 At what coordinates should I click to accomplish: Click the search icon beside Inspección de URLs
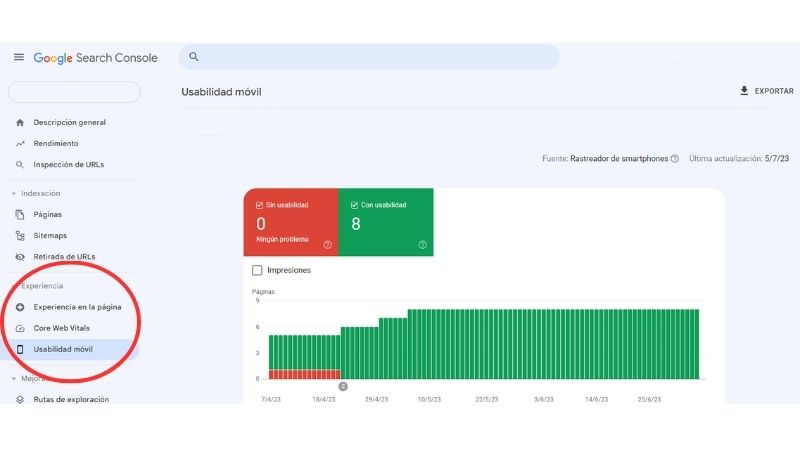20,165
